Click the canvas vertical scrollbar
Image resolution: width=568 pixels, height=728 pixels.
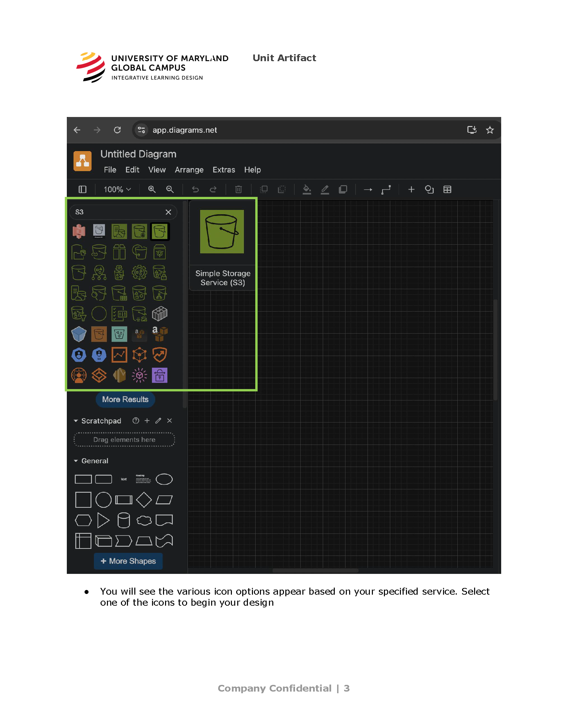tap(495, 350)
